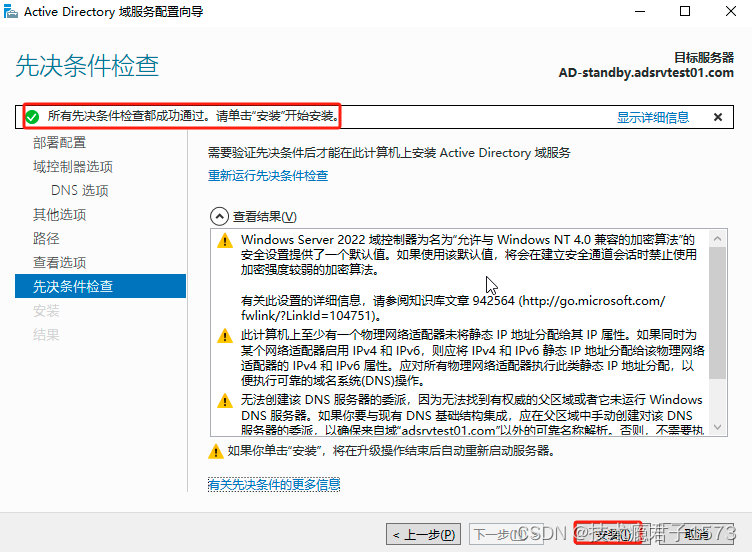Select 路径 step in sidebar

pos(46,238)
